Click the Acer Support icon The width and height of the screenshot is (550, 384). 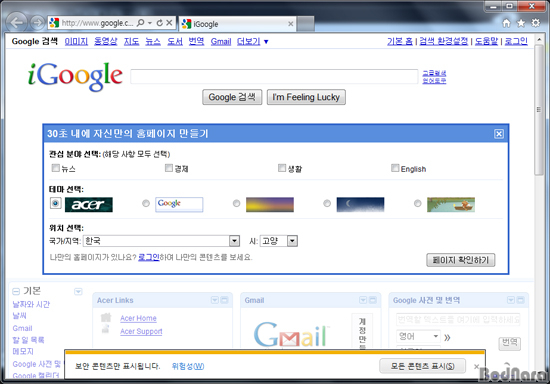[x=105, y=330]
